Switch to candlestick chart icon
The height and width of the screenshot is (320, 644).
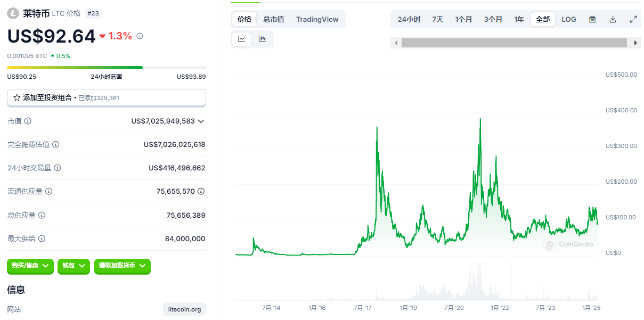pos(262,39)
